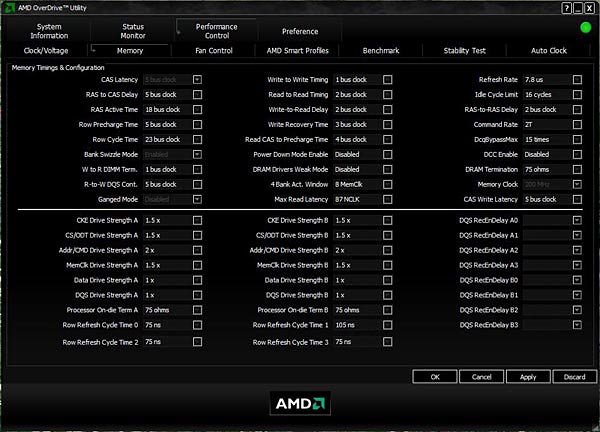Click the 'R-to-W DQS Cont.' label
600x432 pixels.
(x=111, y=184)
